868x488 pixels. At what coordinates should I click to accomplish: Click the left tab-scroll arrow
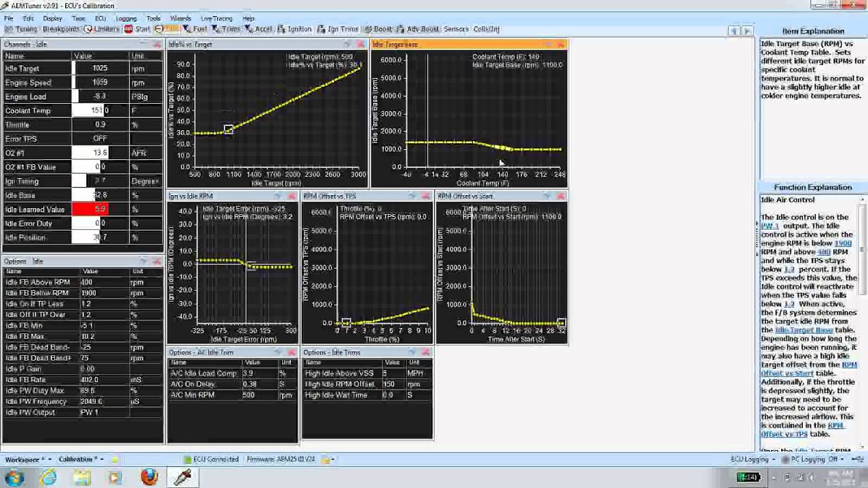[734, 30]
